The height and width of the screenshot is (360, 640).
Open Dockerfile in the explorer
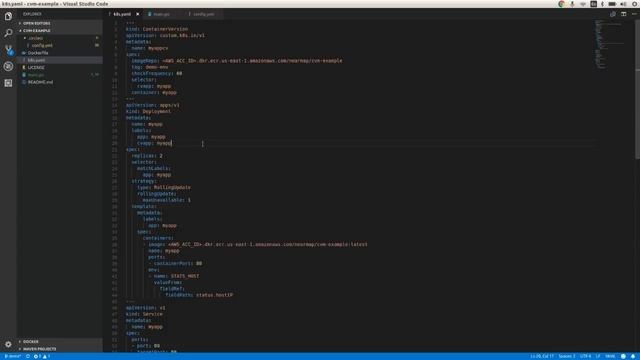(60, 53)
